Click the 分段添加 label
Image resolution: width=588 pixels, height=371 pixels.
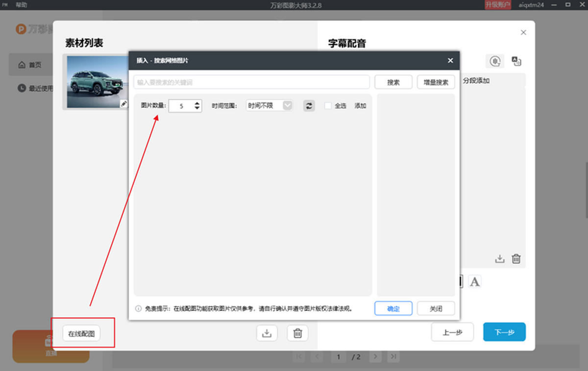click(476, 80)
